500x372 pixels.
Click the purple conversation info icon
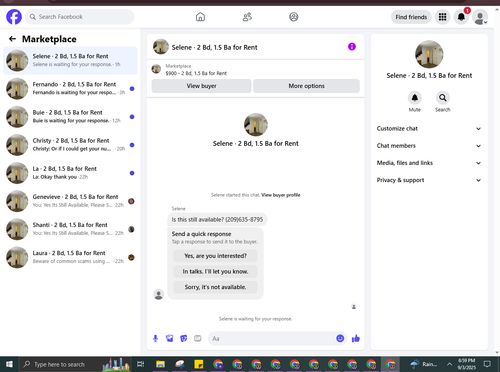[x=352, y=47]
